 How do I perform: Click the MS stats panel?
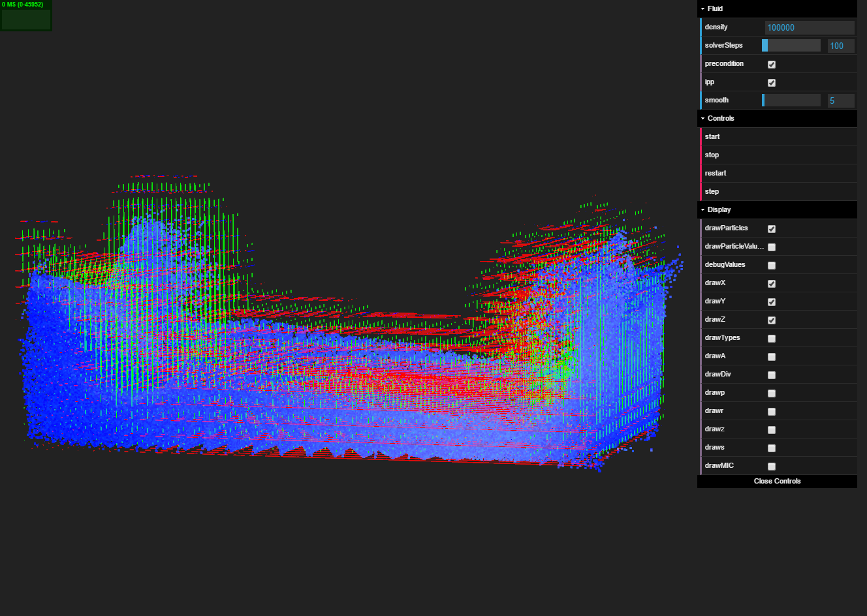(x=26, y=16)
